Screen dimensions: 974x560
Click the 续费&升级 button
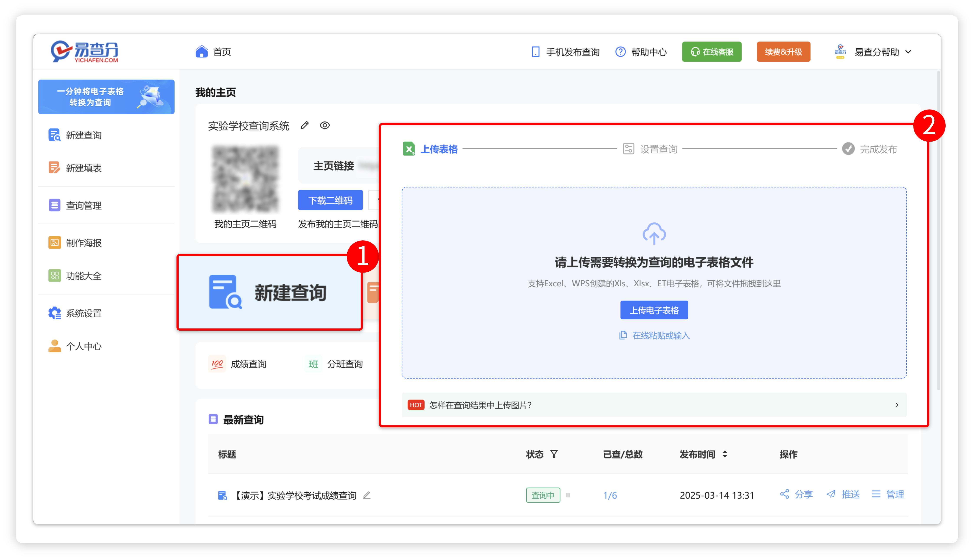(783, 52)
